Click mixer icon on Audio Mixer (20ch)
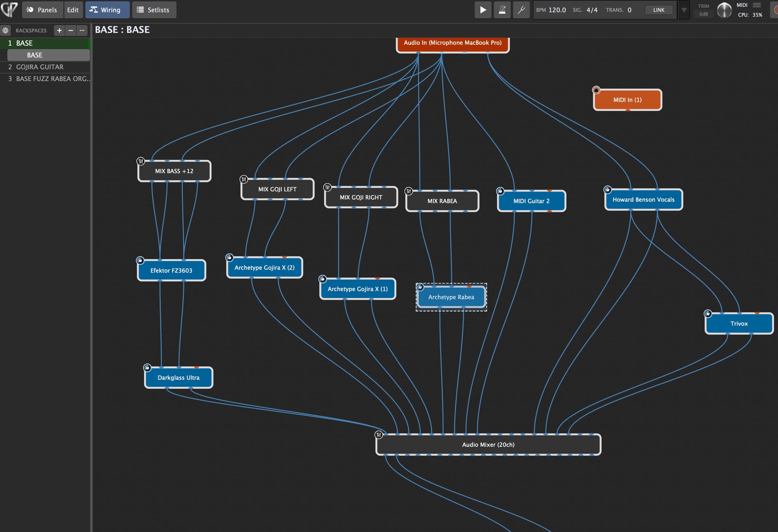Image resolution: width=778 pixels, height=532 pixels. pyautogui.click(x=378, y=434)
